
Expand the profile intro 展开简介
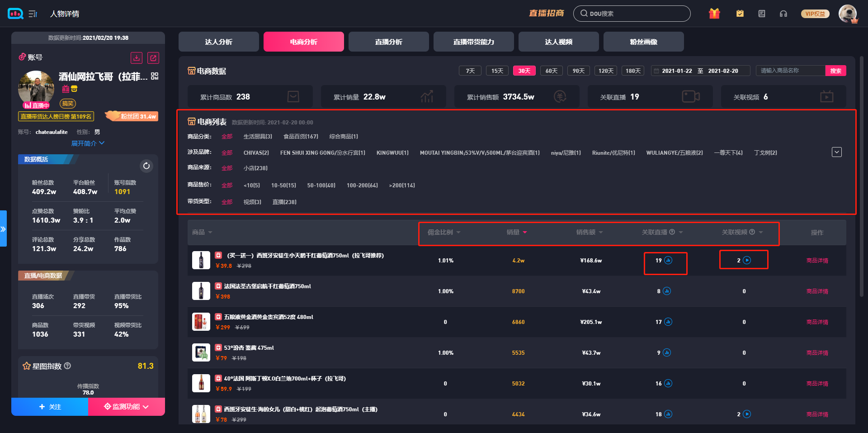click(88, 143)
